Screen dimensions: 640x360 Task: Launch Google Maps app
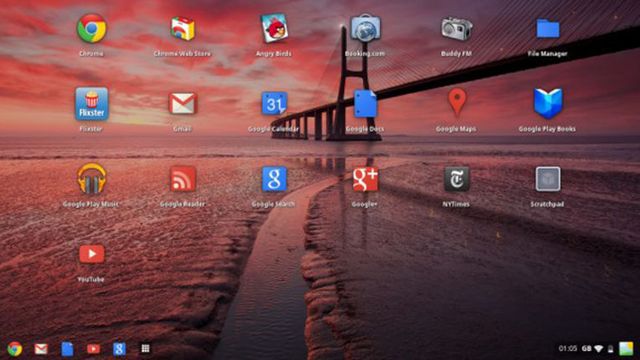pyautogui.click(x=457, y=102)
